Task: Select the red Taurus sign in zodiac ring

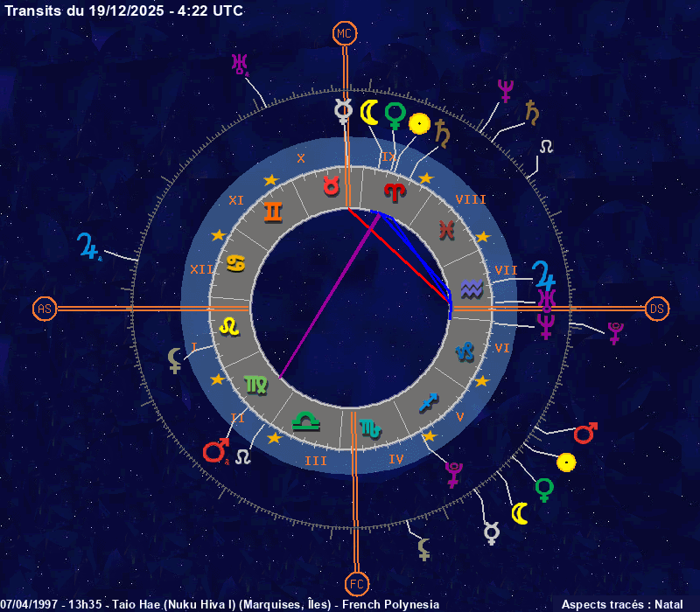Action: pyautogui.click(x=332, y=184)
